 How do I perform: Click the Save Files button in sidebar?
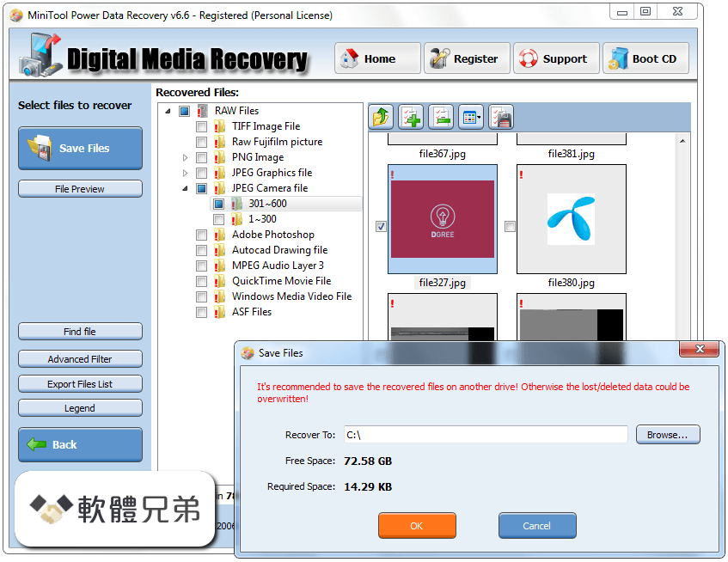80,148
